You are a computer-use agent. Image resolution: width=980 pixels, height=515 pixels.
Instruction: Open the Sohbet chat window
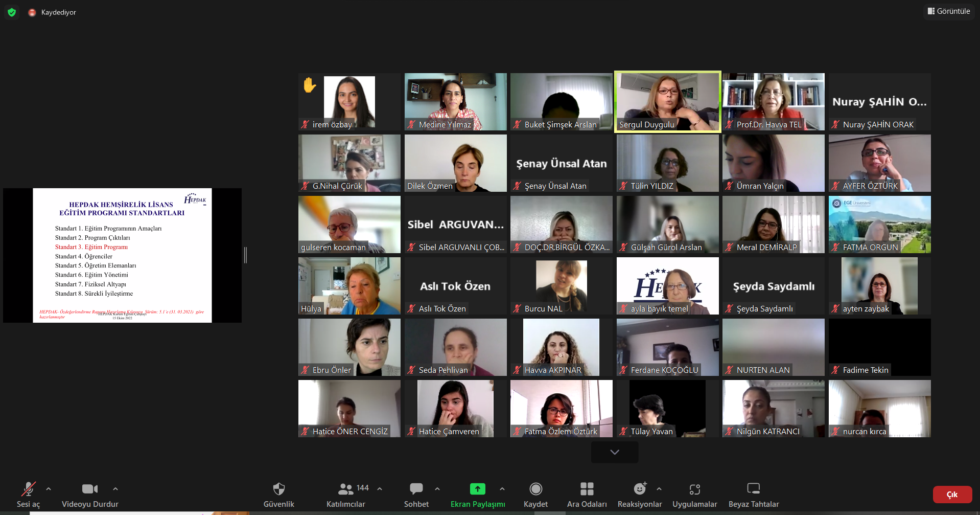pyautogui.click(x=416, y=495)
